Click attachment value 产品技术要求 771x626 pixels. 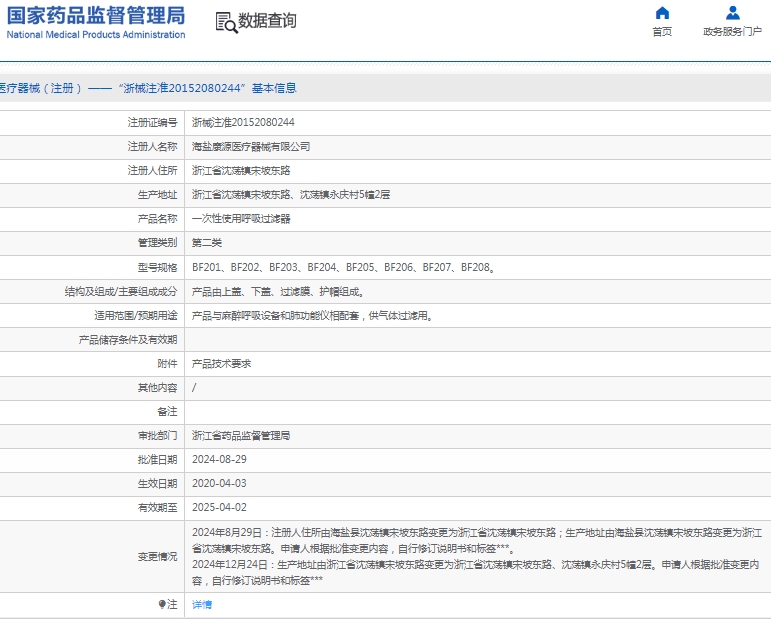(221, 364)
